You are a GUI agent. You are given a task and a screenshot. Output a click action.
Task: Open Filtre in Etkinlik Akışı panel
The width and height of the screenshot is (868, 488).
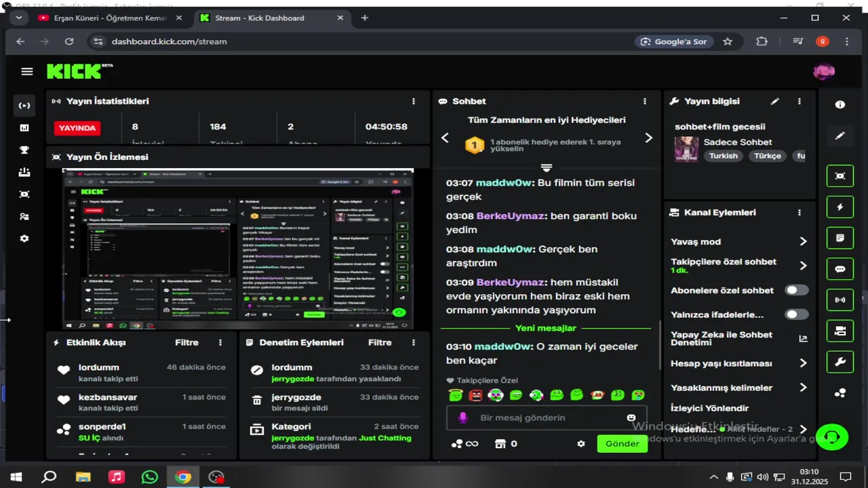[186, 342]
